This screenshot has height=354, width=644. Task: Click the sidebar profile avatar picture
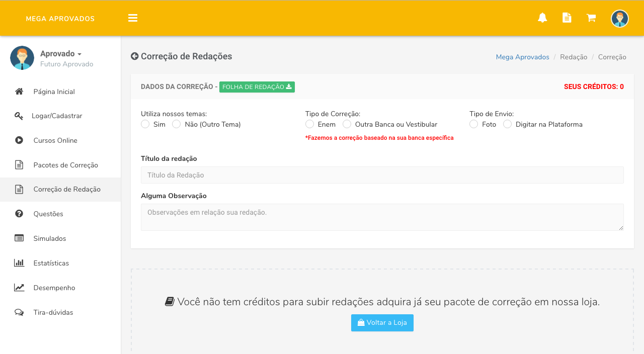click(x=22, y=58)
